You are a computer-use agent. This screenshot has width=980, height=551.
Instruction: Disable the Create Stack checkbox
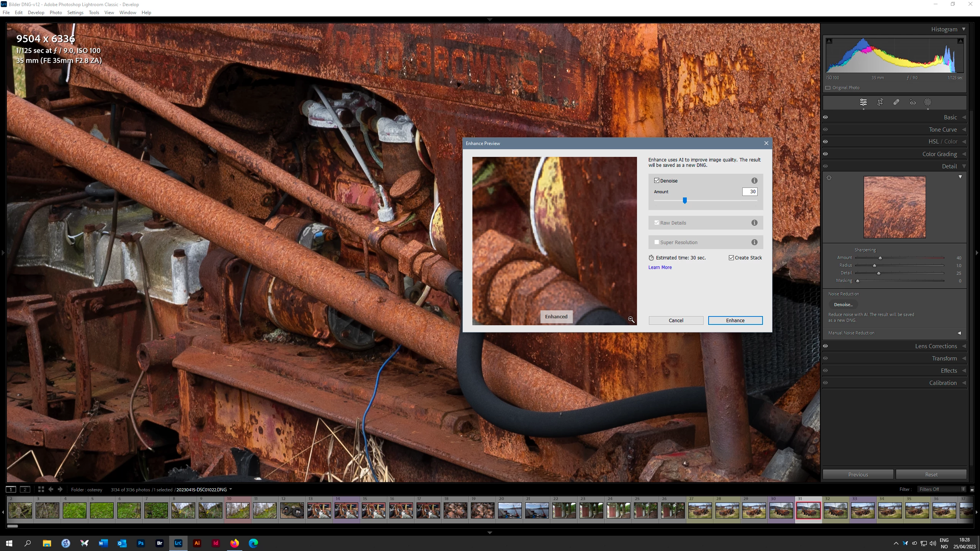pyautogui.click(x=731, y=258)
